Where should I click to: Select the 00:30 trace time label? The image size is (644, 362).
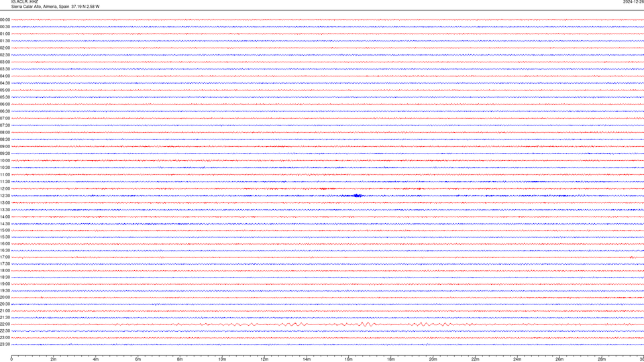(x=5, y=27)
